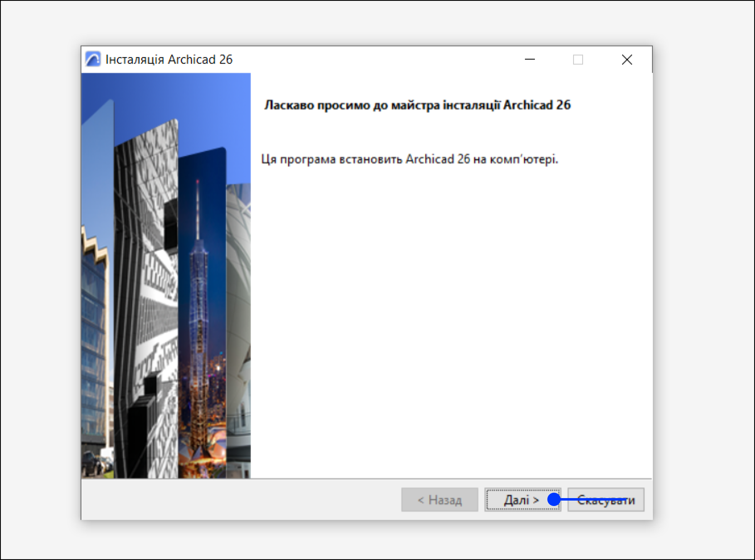Click the Інсталяція Archicad 26 window title
Image resolution: width=755 pixels, height=560 pixels.
169,59
